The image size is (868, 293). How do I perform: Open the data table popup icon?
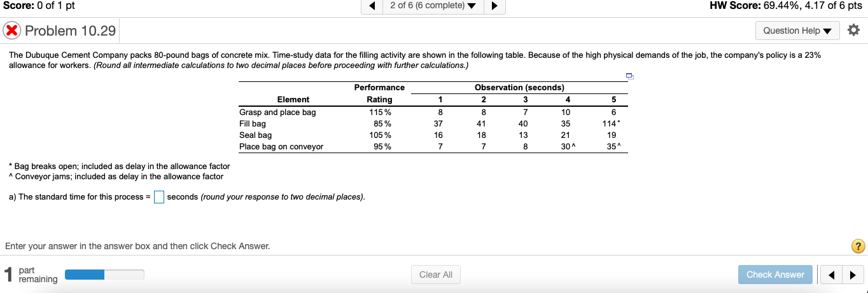(x=629, y=76)
